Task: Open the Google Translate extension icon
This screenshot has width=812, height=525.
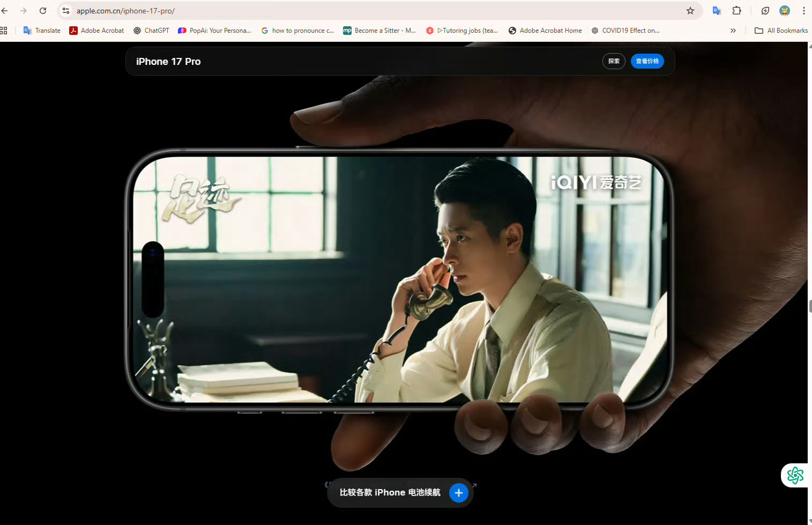Action: point(717,11)
